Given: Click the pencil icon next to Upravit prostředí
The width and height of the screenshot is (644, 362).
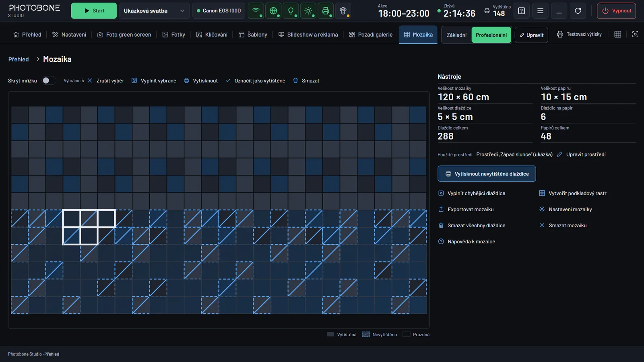Looking at the screenshot, I should pyautogui.click(x=559, y=154).
